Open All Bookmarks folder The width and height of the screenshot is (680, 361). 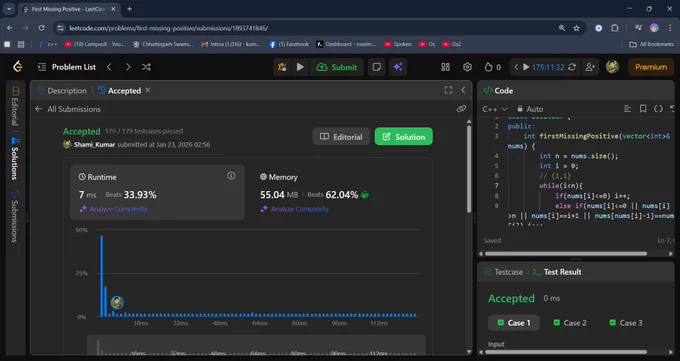click(x=651, y=44)
